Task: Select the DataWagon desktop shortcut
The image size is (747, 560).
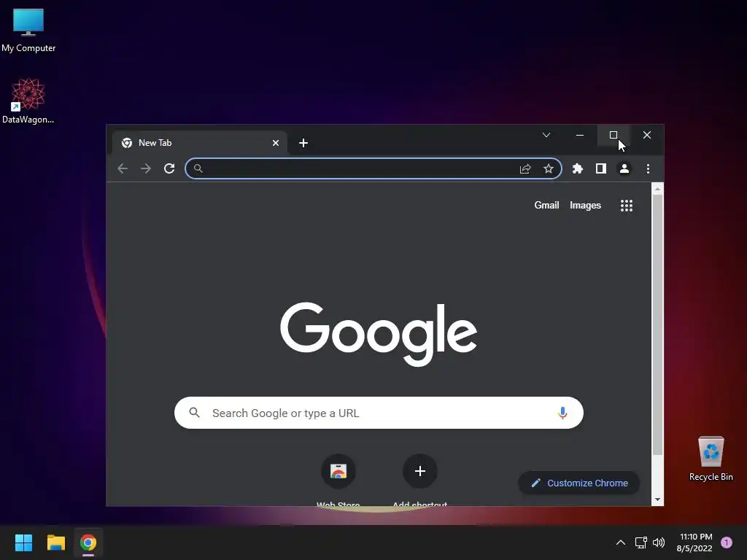Action: pos(28,101)
